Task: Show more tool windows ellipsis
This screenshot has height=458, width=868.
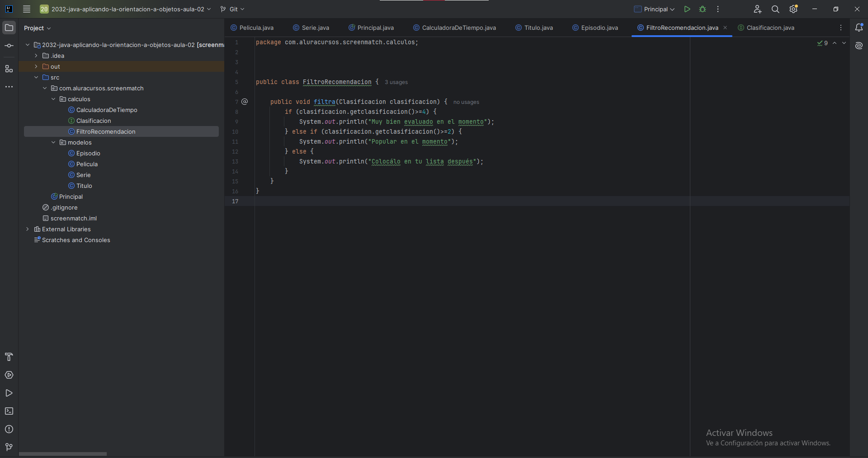Action: [x=9, y=87]
